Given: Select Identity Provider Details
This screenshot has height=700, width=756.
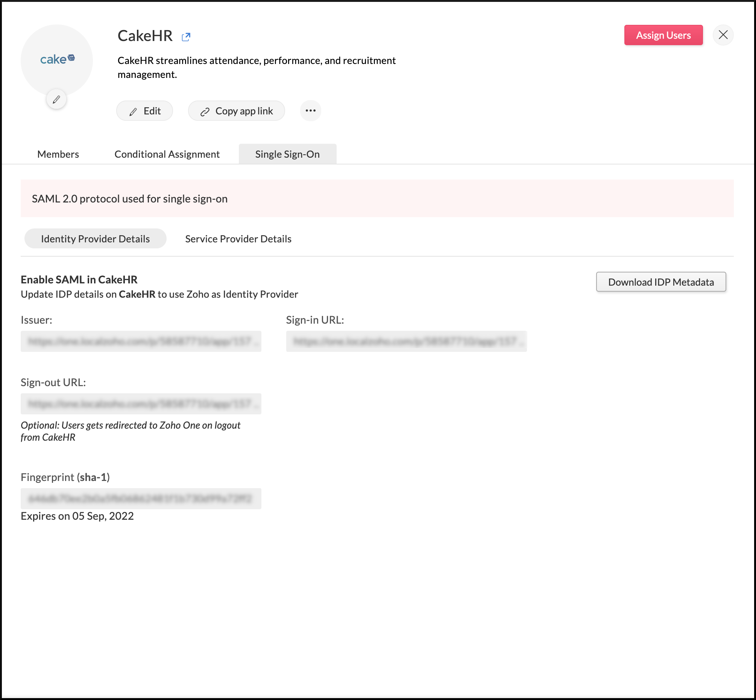Looking at the screenshot, I should (95, 239).
